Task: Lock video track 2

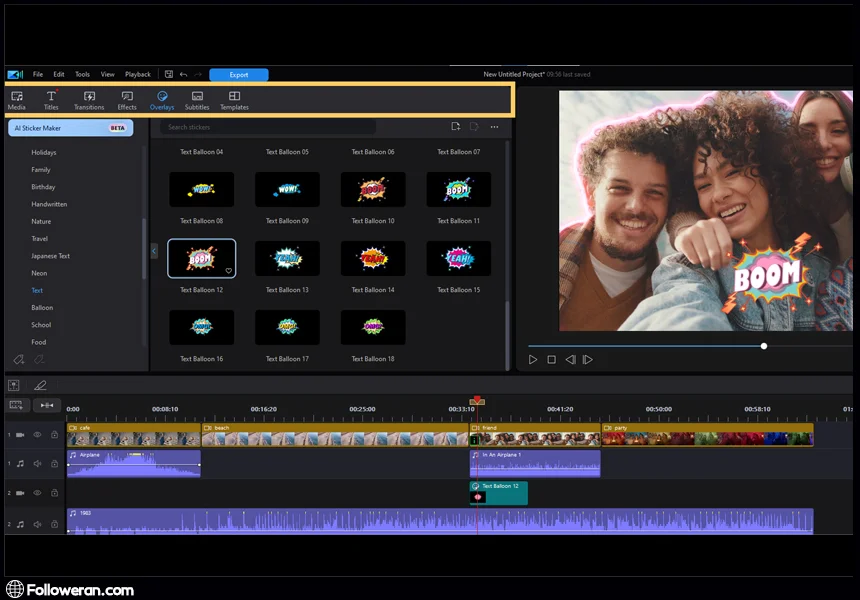Action: tap(54, 493)
